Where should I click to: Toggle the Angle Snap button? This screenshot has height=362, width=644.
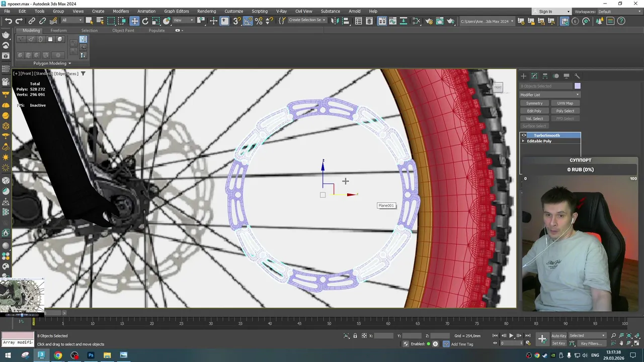tap(248, 21)
